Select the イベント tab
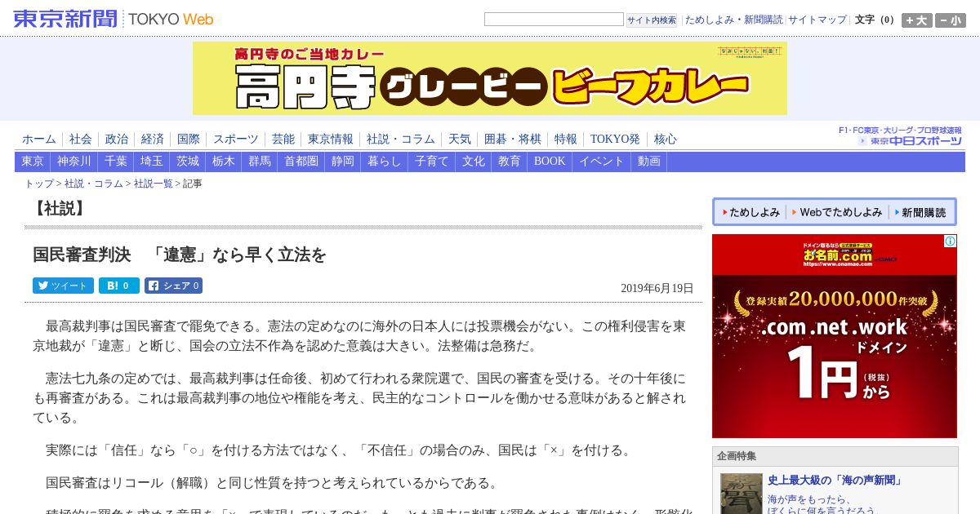This screenshot has height=514, width=980. (x=602, y=162)
